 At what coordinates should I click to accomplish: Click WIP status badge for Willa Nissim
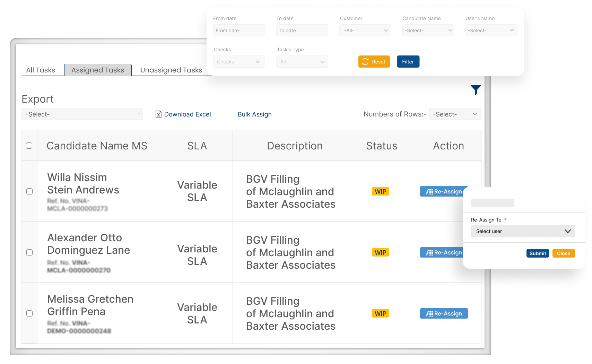(380, 191)
